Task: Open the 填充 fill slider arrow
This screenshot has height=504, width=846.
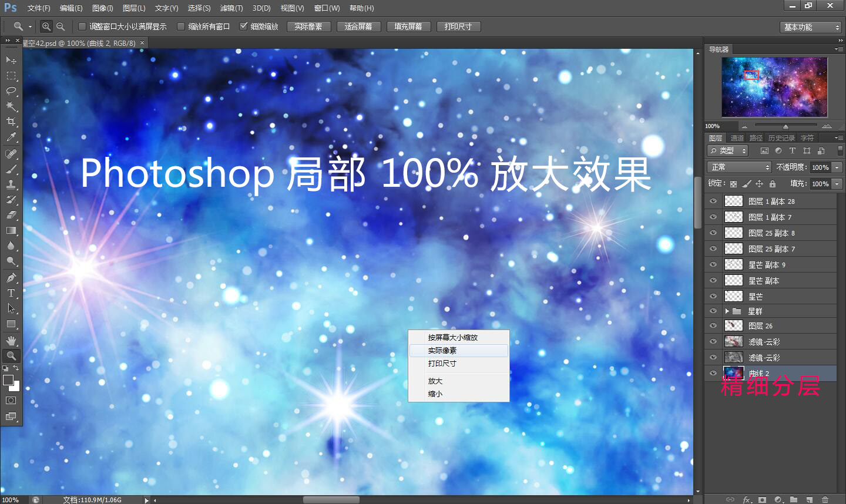Action: point(837,184)
